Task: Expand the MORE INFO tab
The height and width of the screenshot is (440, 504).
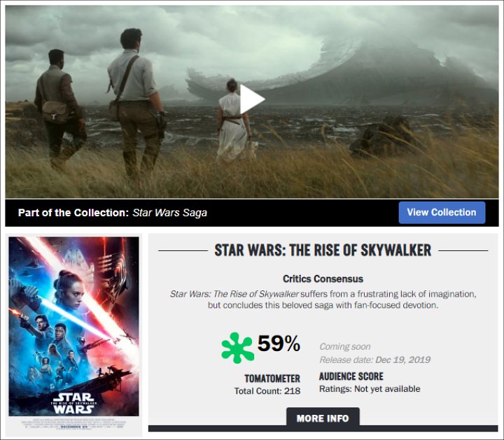Action: 323,418
